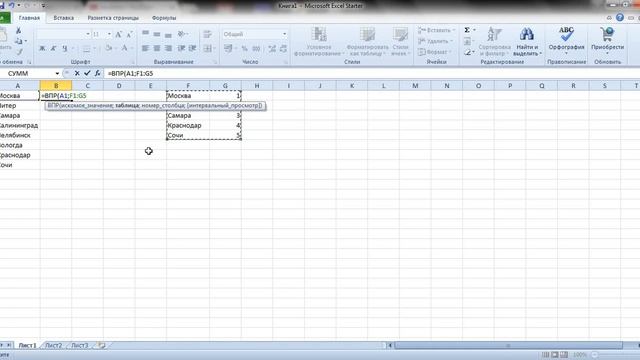Open the font color picker
640x360 pixels.
pyautogui.click(x=125, y=49)
